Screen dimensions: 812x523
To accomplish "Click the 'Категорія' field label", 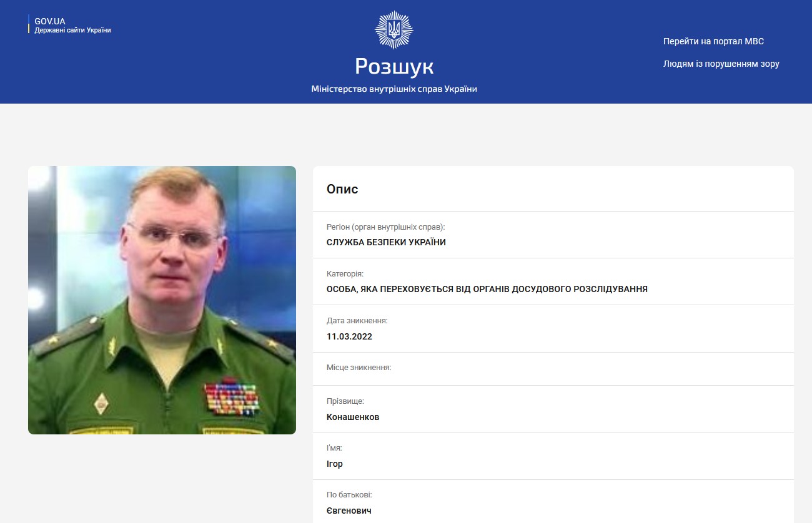I will [x=345, y=274].
